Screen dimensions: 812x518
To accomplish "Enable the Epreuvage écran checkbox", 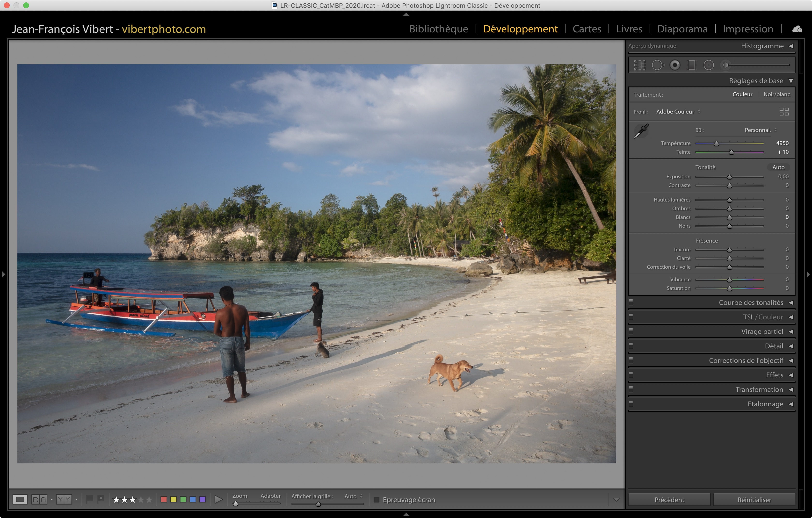I will point(377,499).
